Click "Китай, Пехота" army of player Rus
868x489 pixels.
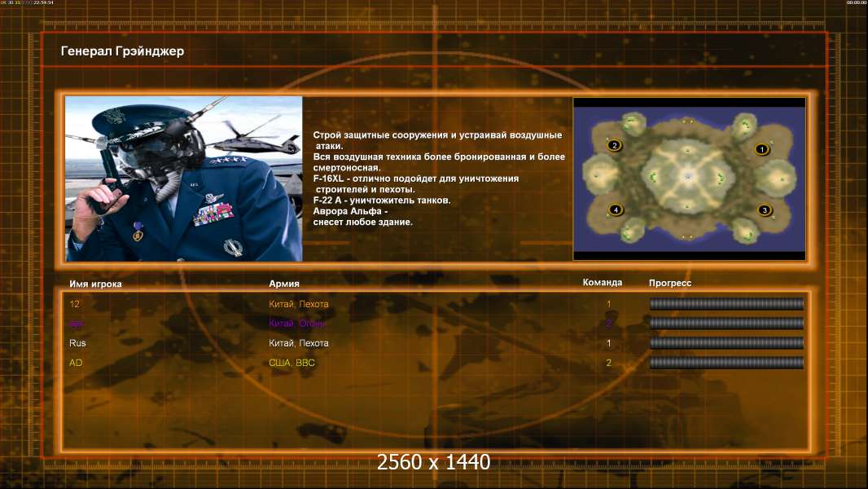click(298, 343)
